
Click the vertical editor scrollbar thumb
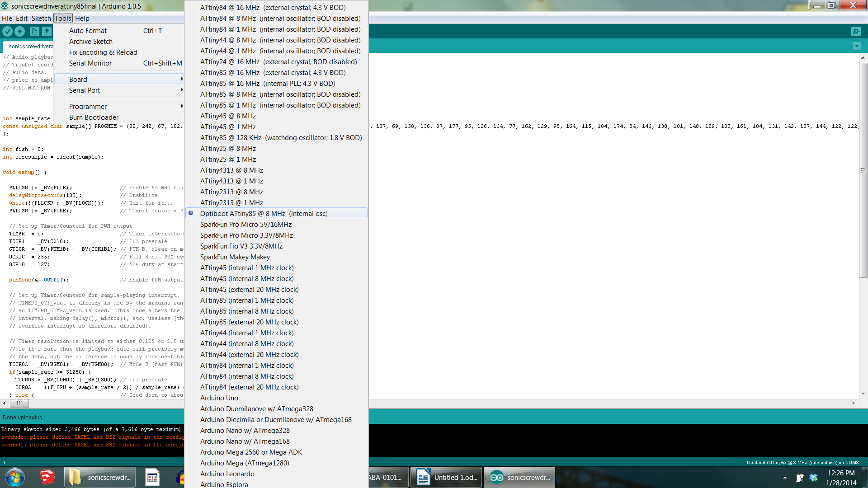tap(863, 170)
